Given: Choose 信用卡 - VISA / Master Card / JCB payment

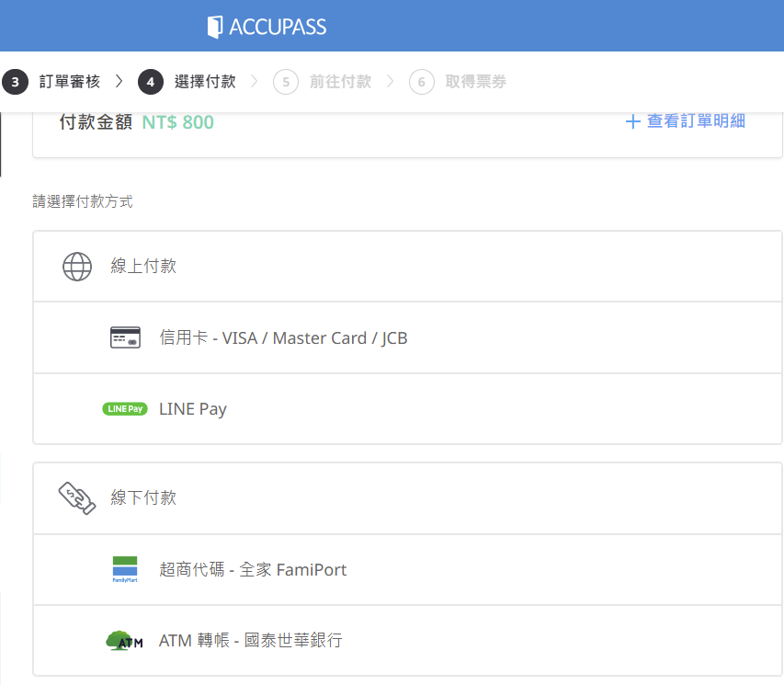Looking at the screenshot, I should [283, 338].
